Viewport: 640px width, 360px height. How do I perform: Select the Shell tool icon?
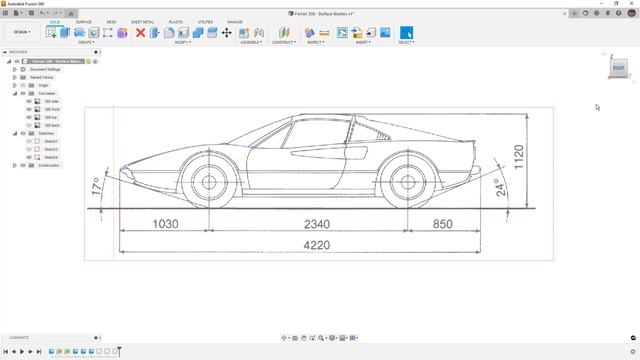[x=184, y=33]
